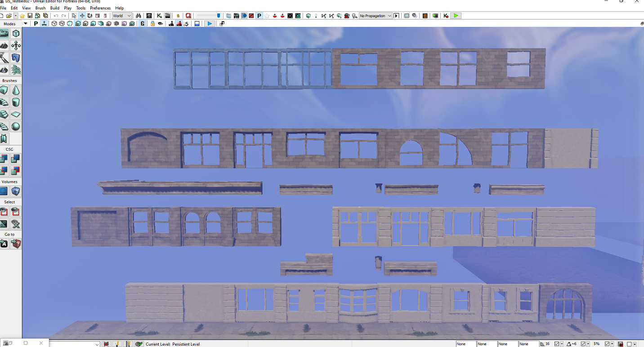The image size is (644, 347).
Task: Activate Geometry mode cube tool
Action: [x=16, y=33]
